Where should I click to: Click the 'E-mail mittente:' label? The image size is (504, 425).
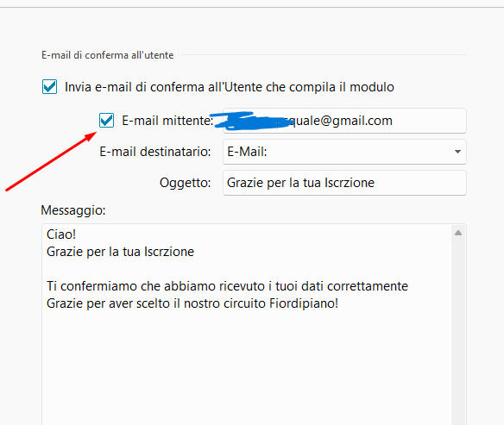coord(167,121)
